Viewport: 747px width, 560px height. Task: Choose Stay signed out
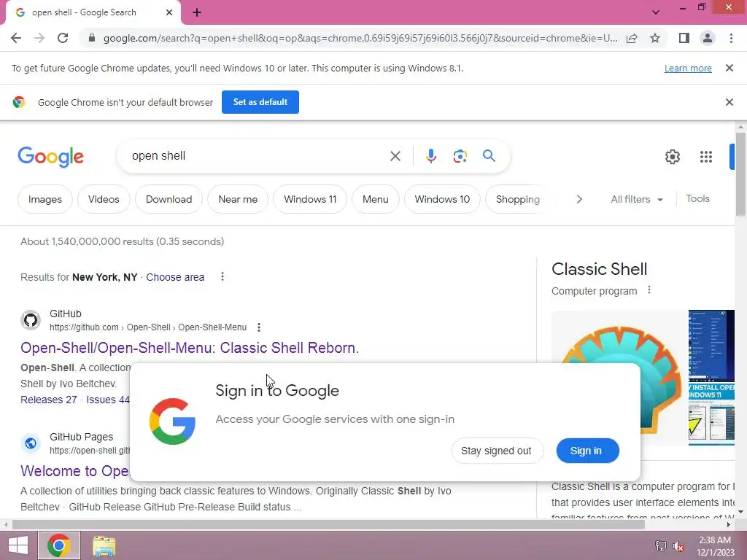497,451
